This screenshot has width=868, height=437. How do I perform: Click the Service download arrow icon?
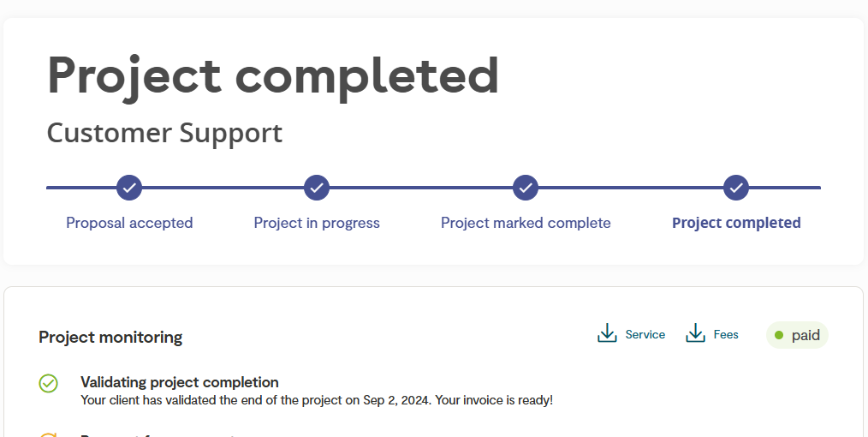tap(607, 332)
